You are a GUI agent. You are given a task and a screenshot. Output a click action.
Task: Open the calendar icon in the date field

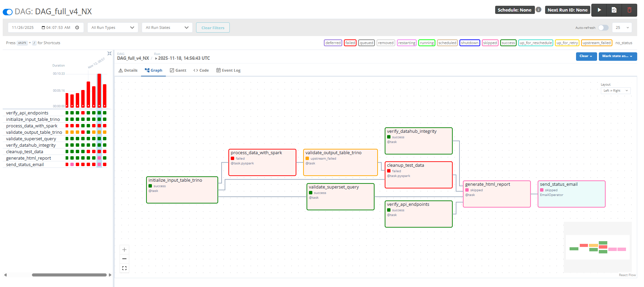tap(43, 28)
